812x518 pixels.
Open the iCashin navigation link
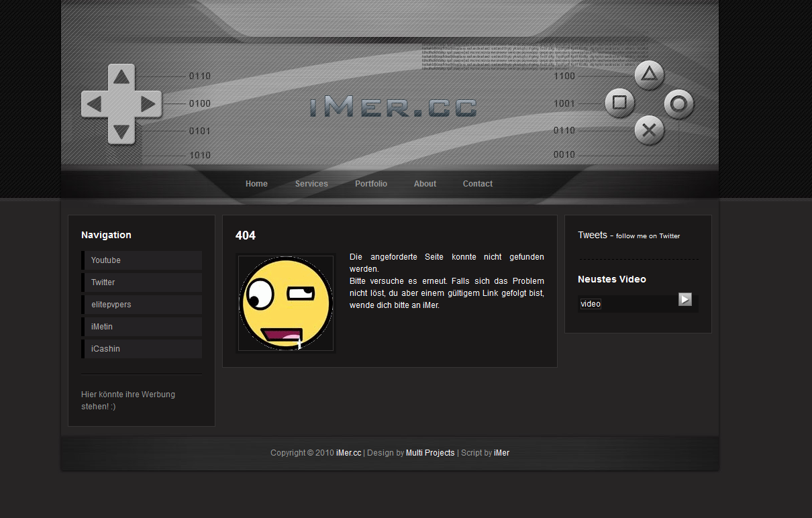click(106, 349)
